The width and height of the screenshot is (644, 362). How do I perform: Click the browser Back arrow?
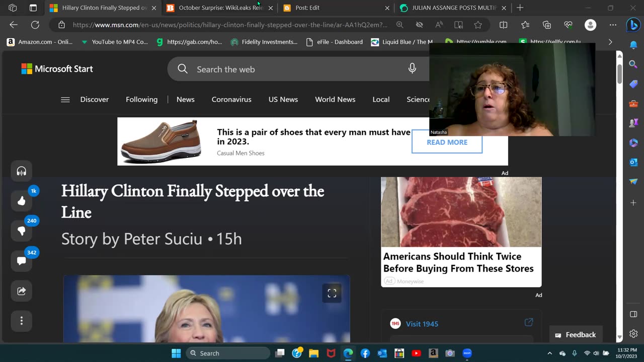click(x=14, y=25)
